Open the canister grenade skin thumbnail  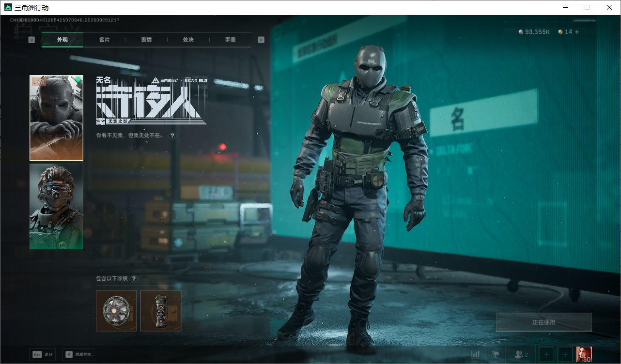(161, 311)
